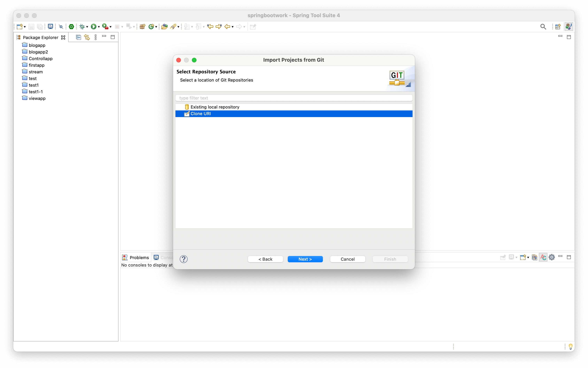Select the Controllapp project

(40, 58)
